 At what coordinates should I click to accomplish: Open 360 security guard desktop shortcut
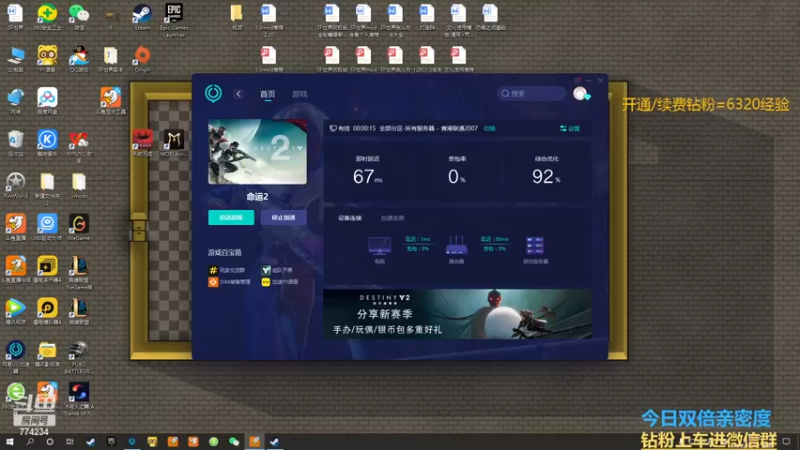pyautogui.click(x=47, y=17)
